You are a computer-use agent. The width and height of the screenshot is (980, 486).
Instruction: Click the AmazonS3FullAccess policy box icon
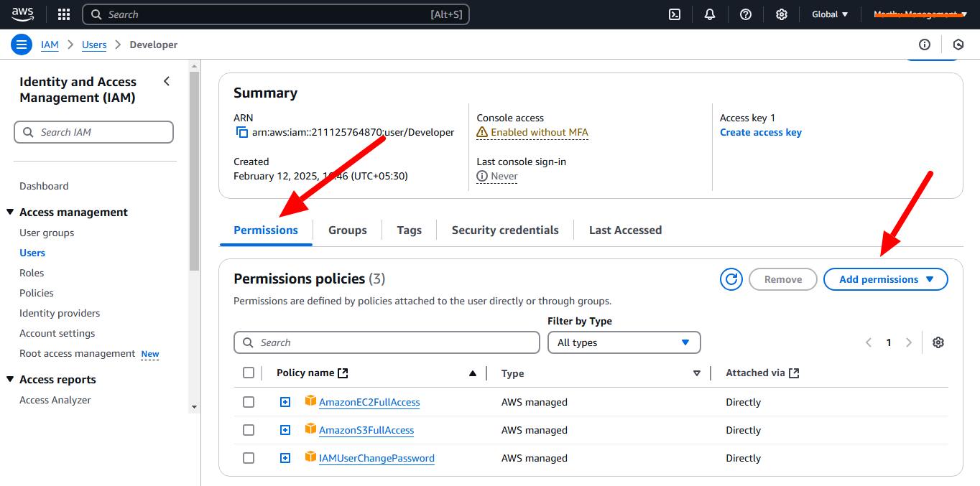click(310, 429)
